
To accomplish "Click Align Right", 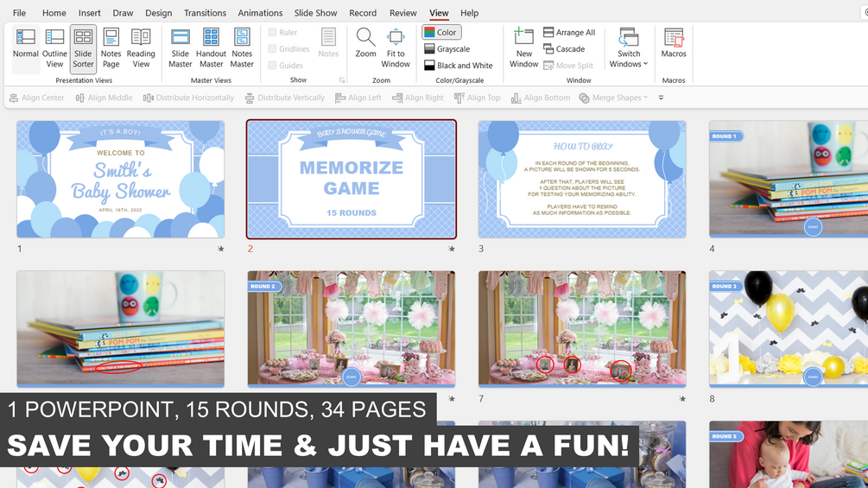I will 418,98.
